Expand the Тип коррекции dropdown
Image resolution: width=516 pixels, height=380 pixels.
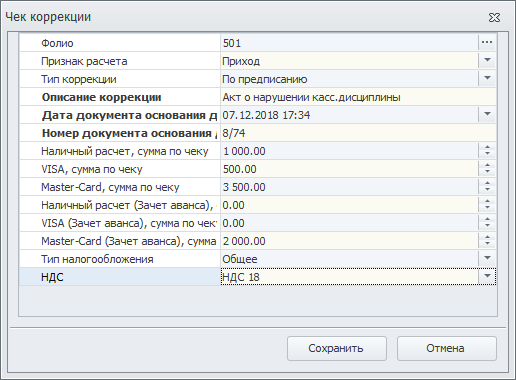[487, 79]
